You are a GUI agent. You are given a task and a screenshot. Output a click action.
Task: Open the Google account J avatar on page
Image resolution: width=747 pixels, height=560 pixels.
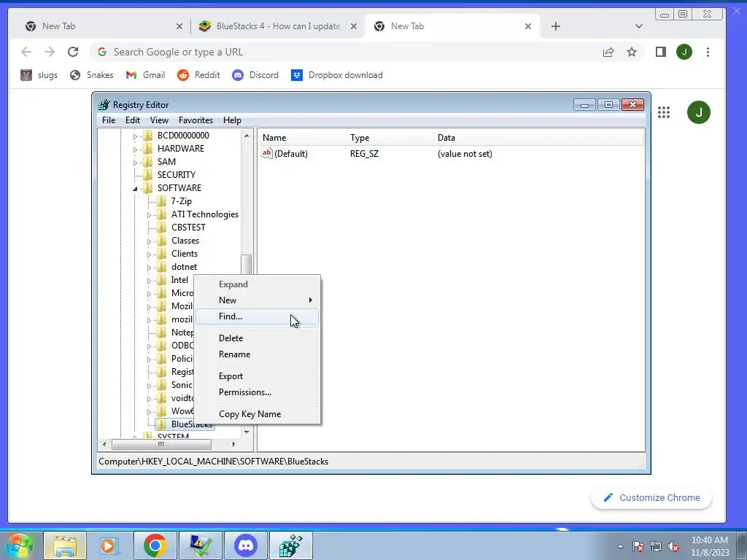pos(698,112)
